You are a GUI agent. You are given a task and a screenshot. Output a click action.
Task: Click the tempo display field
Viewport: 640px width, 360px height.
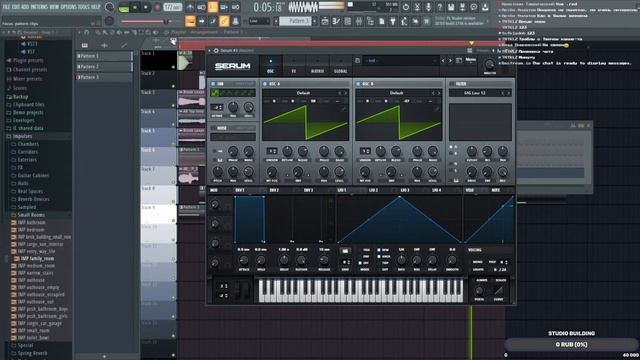click(x=173, y=7)
